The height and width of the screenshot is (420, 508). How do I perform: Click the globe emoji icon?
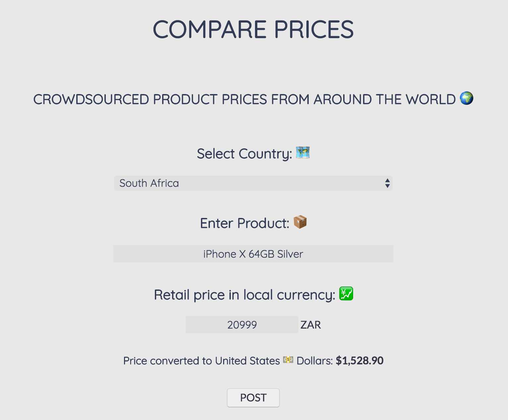466,98
